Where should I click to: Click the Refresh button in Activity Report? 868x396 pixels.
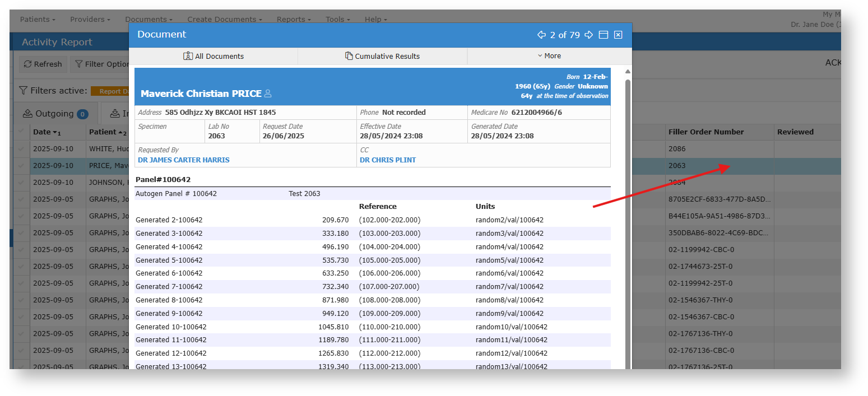[x=43, y=64]
